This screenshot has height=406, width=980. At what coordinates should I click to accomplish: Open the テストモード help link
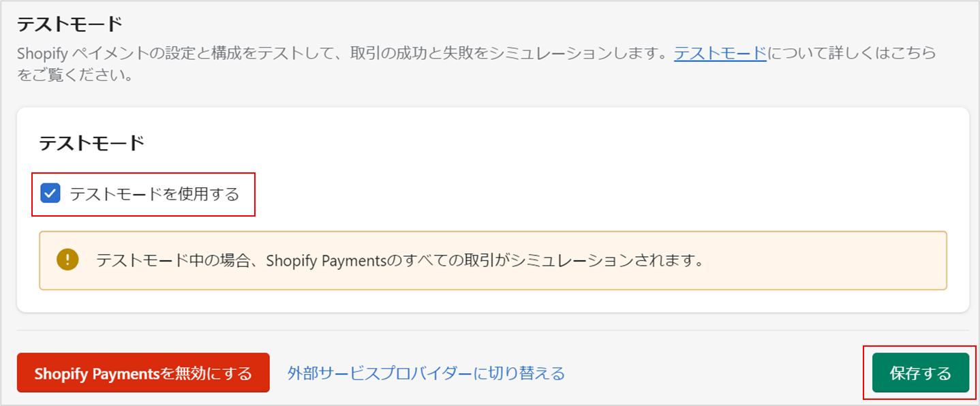coord(720,53)
